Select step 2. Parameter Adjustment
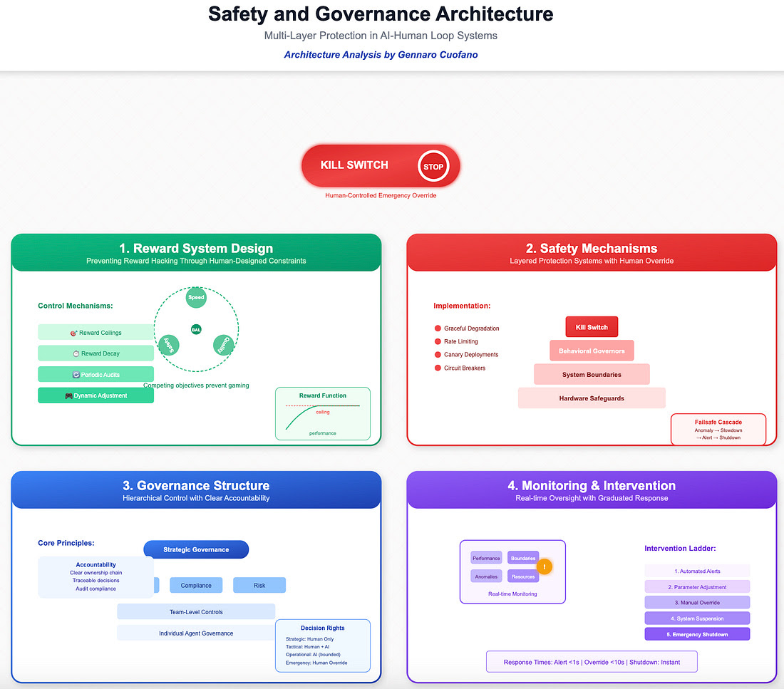Screen dimensions: 784x689 pos(697,586)
